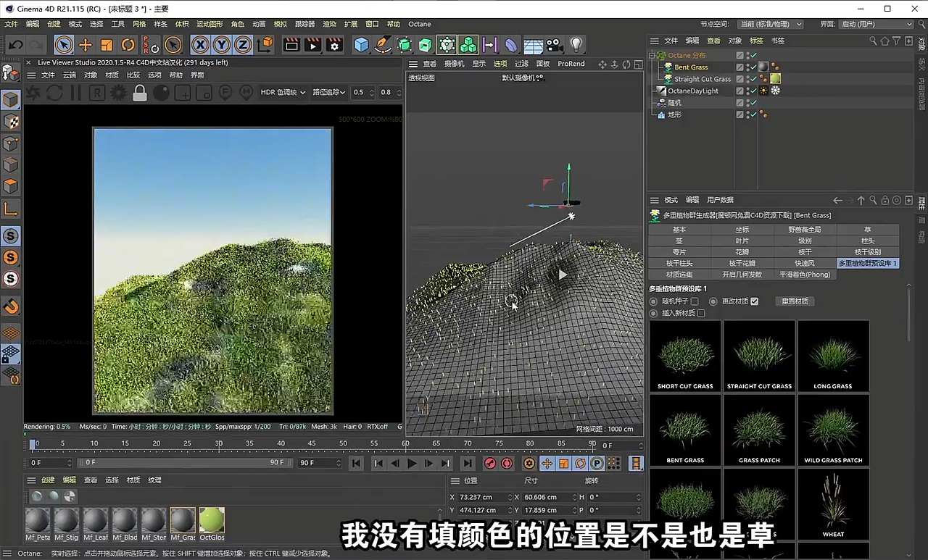928x560 pixels.
Task: Select the Scale tool
Action: tap(107, 45)
